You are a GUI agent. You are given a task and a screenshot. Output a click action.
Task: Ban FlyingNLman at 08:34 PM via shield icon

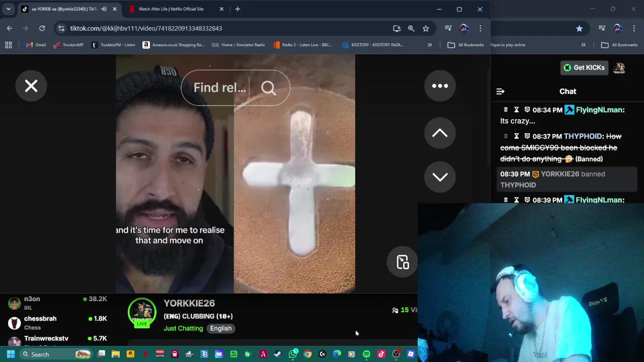tap(527, 110)
